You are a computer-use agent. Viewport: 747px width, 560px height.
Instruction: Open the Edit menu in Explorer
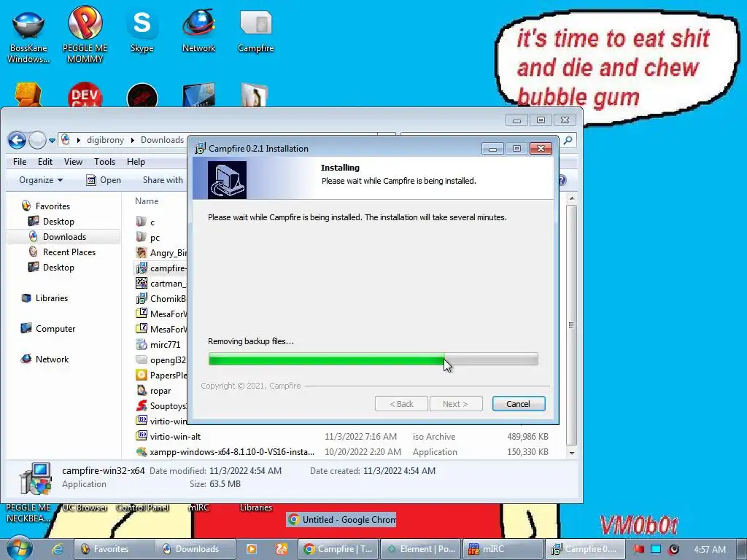coord(45,162)
